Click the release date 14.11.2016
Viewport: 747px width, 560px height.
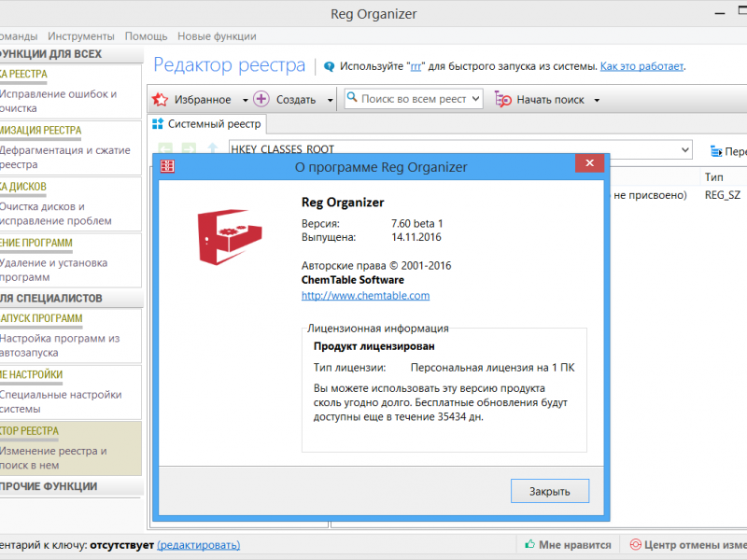click(x=416, y=237)
